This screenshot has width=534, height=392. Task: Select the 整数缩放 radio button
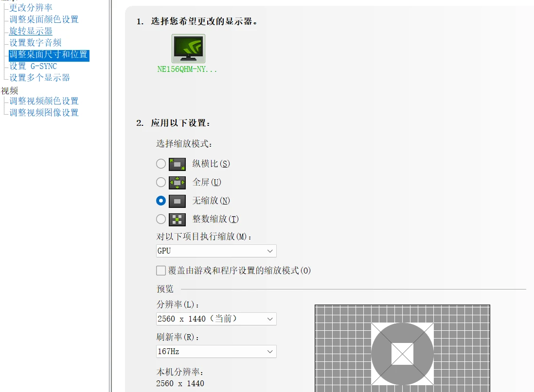tap(160, 219)
